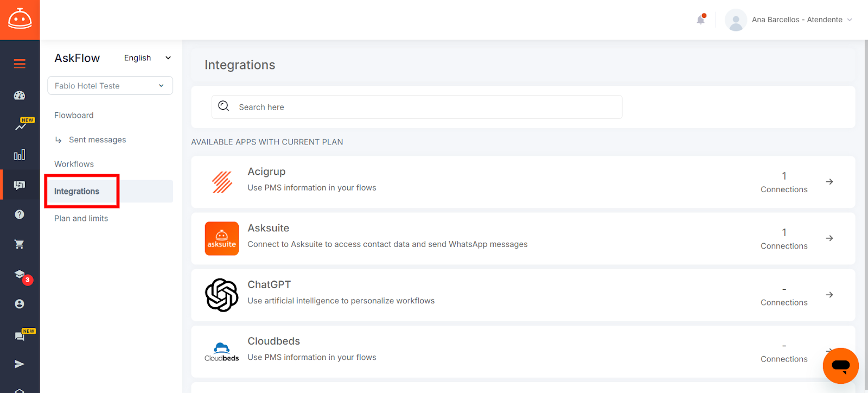Screen dimensions: 868x393
Task: Click the Asksuite integration logo
Action: 222,238
